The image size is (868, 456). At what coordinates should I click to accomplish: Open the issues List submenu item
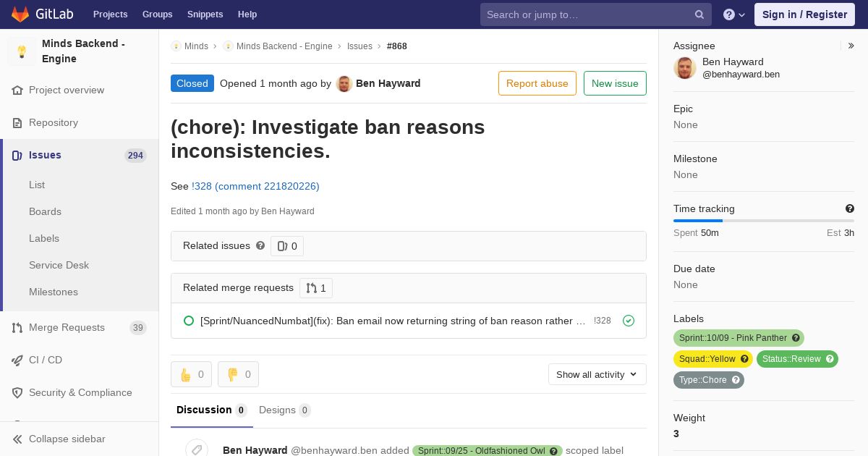[37, 185]
